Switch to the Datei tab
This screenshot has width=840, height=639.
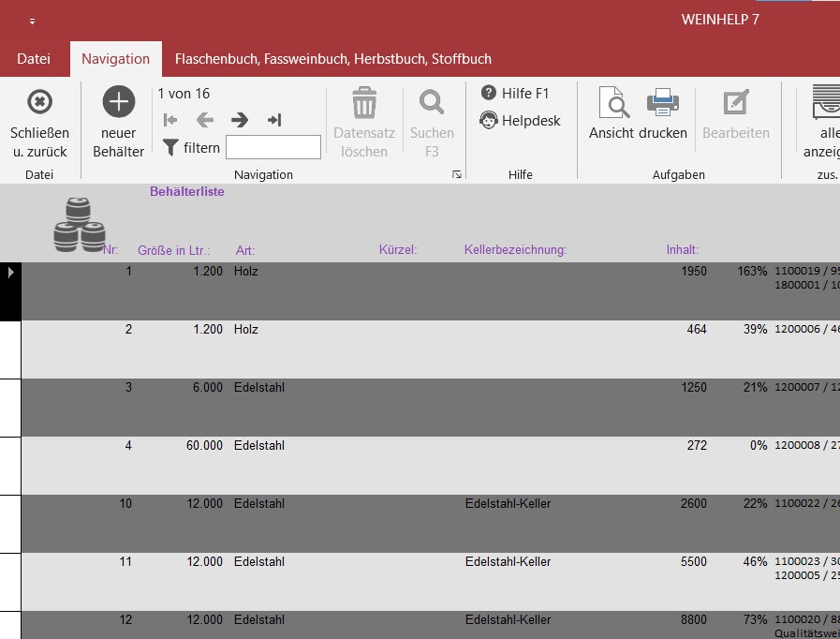pos(34,58)
